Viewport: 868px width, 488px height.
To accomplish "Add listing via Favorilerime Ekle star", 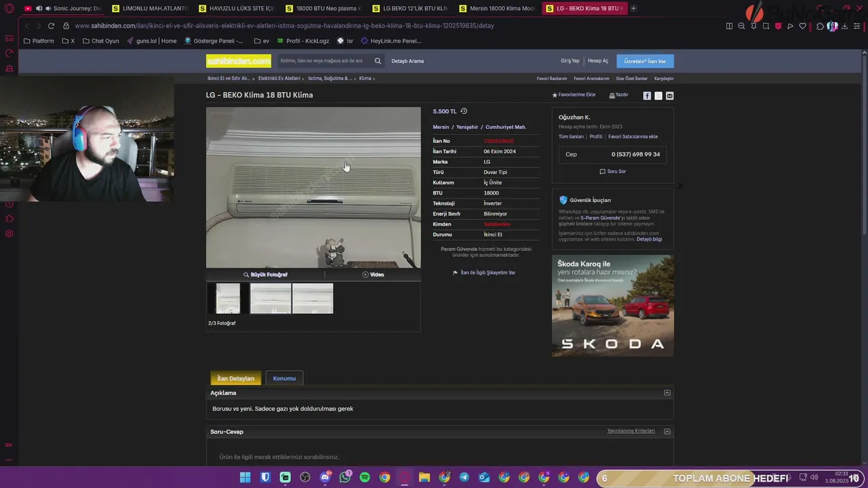I will pyautogui.click(x=574, y=95).
